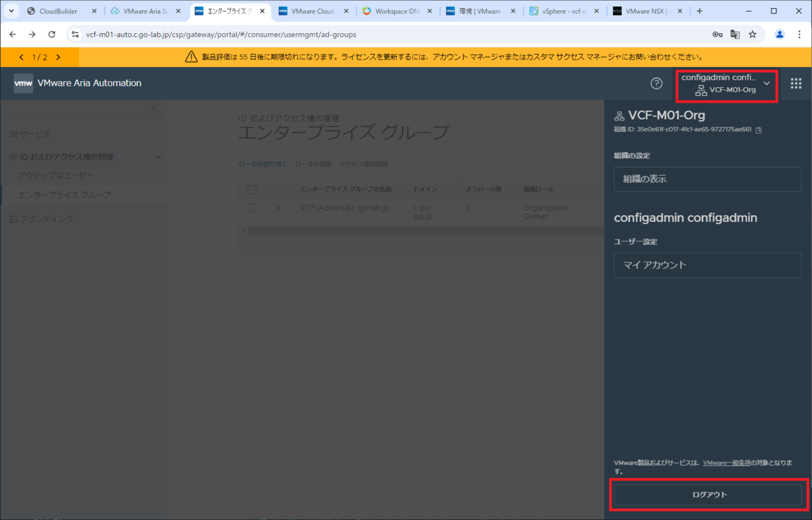Copy the organization ID with the copy icon
The image size is (812, 520).
click(x=759, y=130)
